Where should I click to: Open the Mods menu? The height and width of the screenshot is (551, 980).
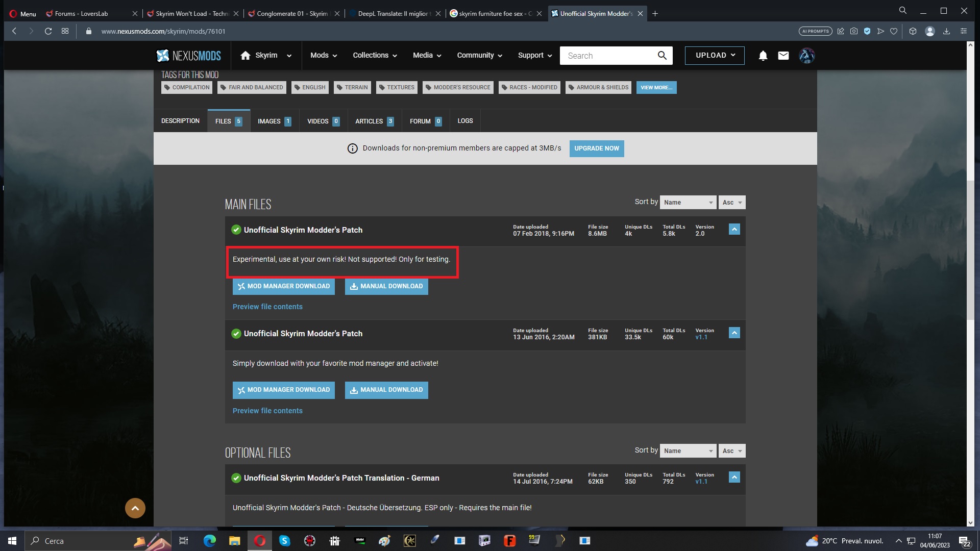pos(324,56)
